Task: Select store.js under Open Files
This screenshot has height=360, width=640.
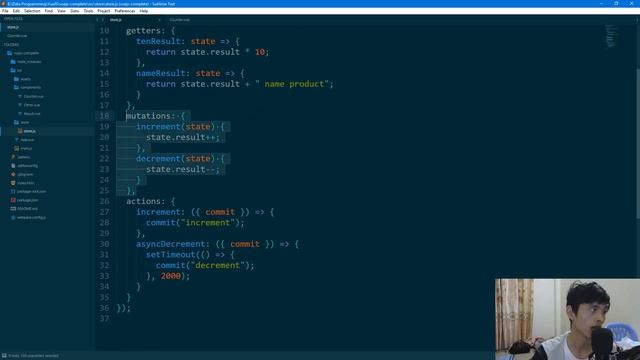Action: (13, 27)
